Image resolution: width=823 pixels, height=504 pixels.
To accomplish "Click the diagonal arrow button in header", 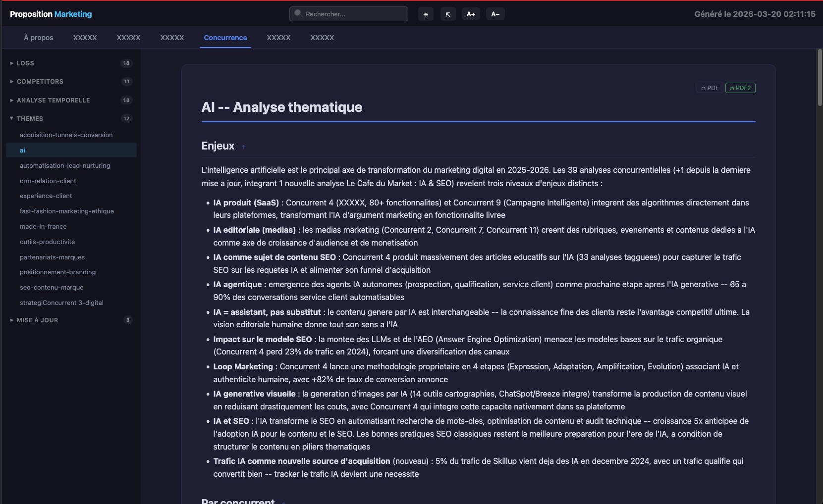I will pos(448,14).
